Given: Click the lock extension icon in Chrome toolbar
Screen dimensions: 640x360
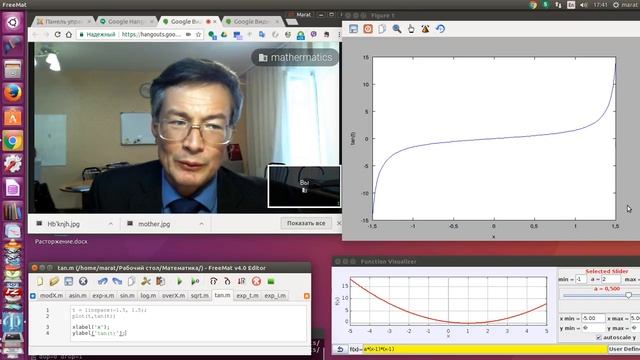Looking at the screenshot, I should point(301,36).
